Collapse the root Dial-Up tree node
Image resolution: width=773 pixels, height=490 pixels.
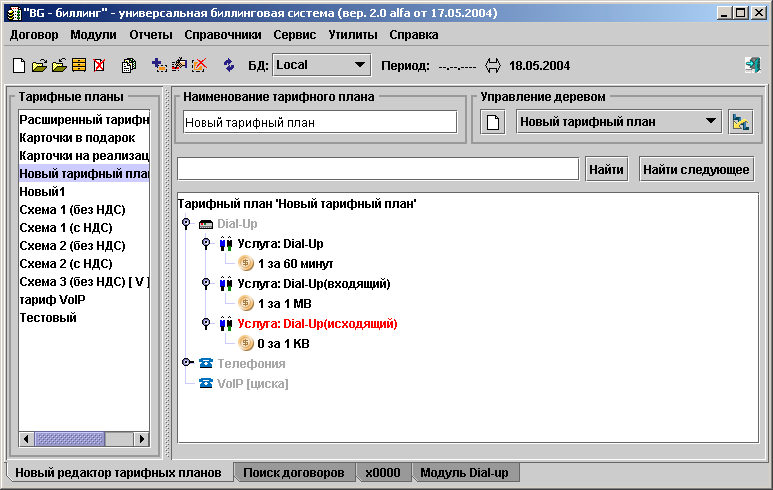[x=186, y=224]
